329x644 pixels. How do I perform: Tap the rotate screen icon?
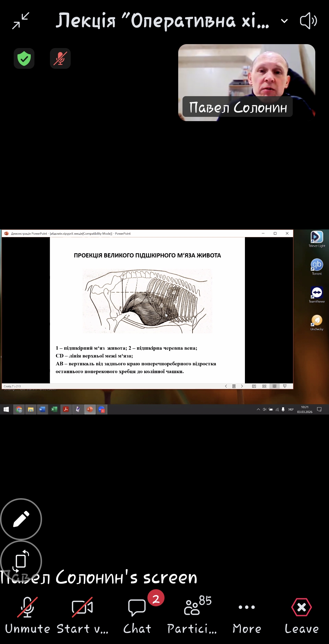pyautogui.click(x=21, y=561)
